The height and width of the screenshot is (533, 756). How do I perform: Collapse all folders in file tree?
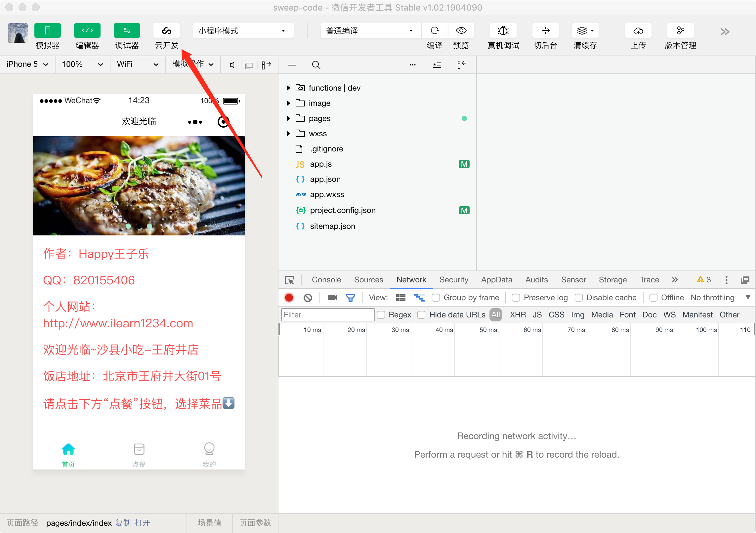(437, 65)
